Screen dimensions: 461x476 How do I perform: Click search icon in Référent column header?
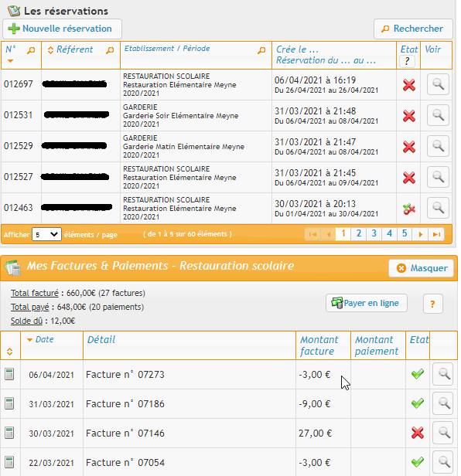110,50
